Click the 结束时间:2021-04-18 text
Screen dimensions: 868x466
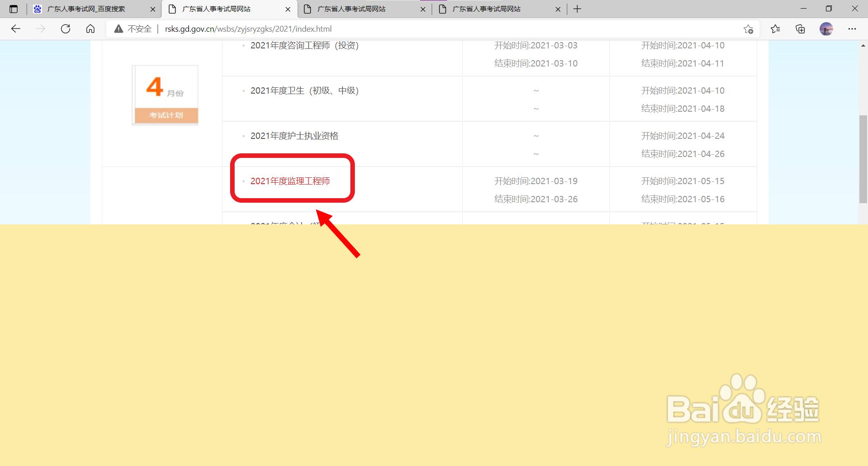click(x=683, y=109)
